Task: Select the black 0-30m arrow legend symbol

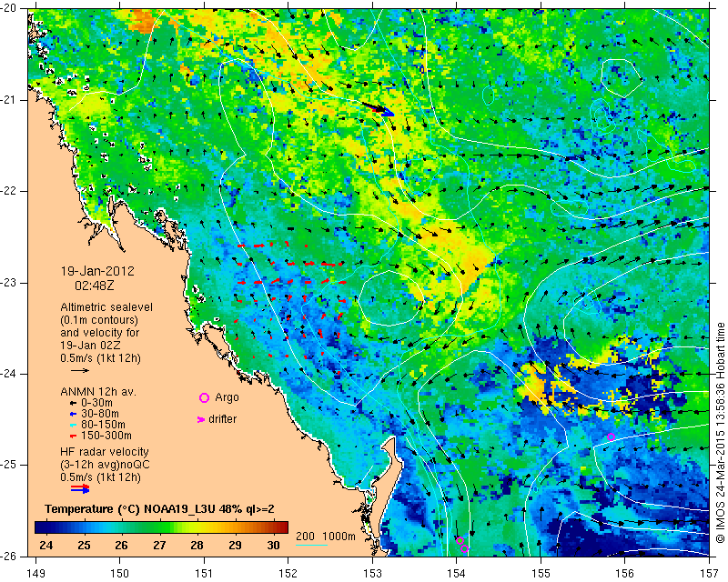Action: click(73, 403)
